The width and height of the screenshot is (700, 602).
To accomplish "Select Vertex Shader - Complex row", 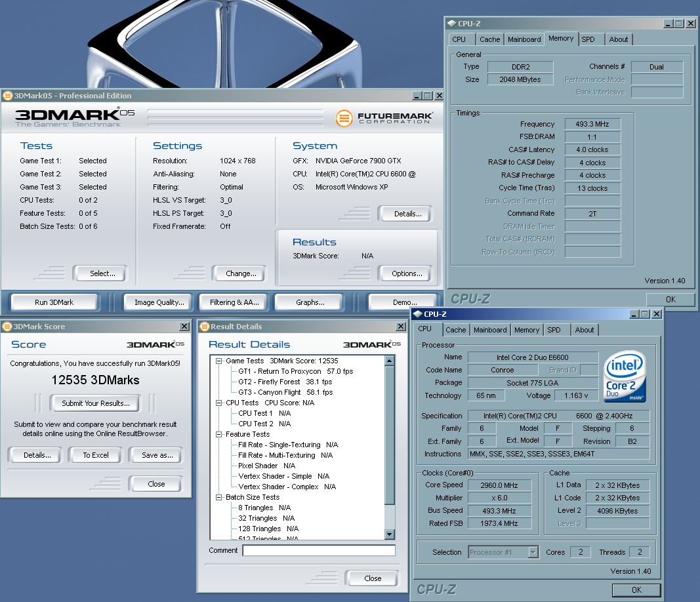I will pyautogui.click(x=287, y=487).
